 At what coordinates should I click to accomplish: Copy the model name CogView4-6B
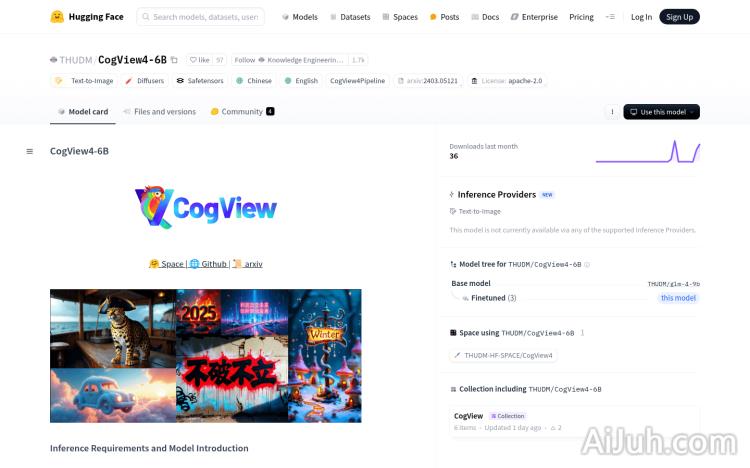pos(174,60)
